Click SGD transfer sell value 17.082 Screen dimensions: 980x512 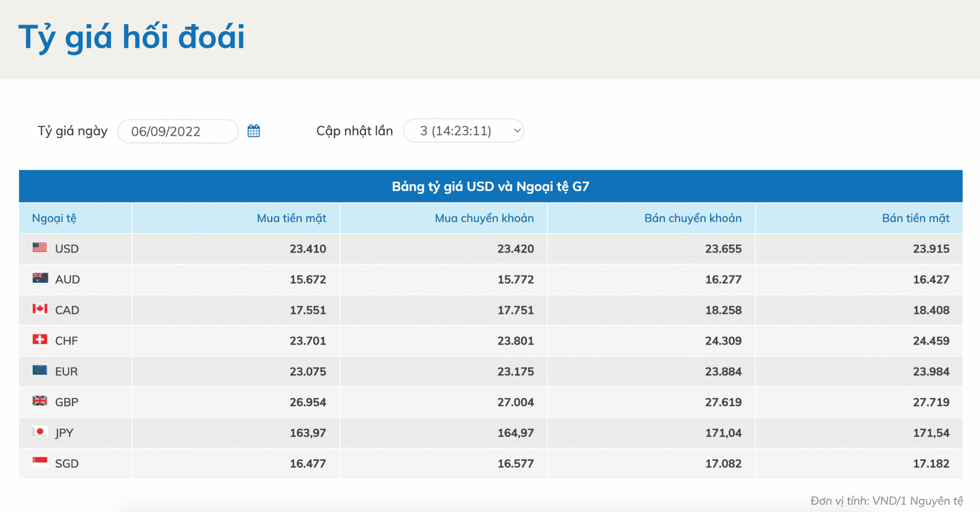(x=723, y=464)
